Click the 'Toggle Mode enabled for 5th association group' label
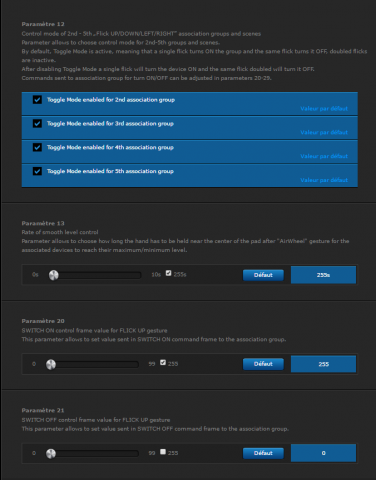 click(x=110, y=171)
